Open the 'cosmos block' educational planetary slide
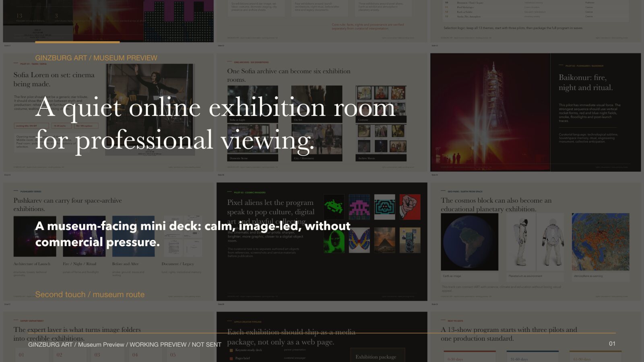This screenshot has width=644, height=362. click(x=535, y=242)
